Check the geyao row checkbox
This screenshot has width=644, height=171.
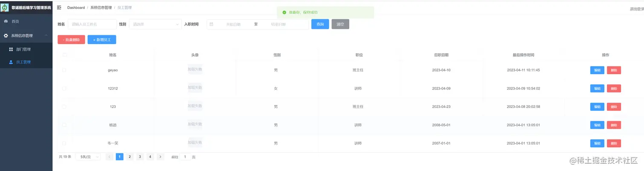point(64,70)
